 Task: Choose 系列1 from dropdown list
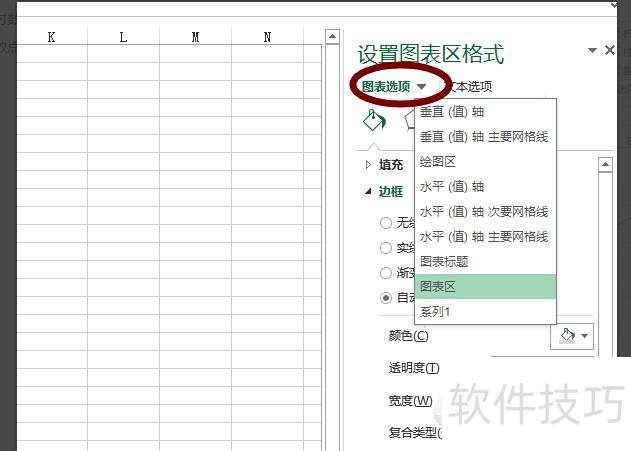click(x=485, y=311)
